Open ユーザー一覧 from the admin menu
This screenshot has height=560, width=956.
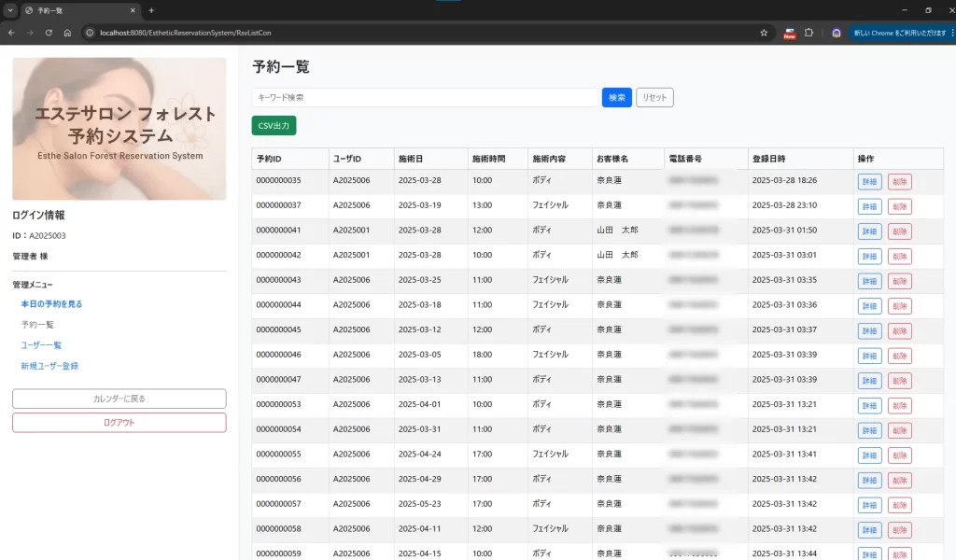(41, 345)
